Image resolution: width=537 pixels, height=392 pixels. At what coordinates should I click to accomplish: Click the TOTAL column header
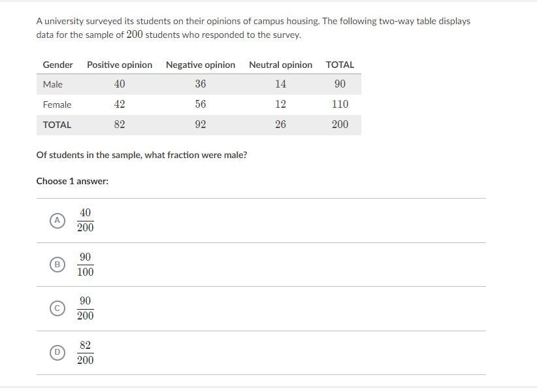pyautogui.click(x=340, y=65)
